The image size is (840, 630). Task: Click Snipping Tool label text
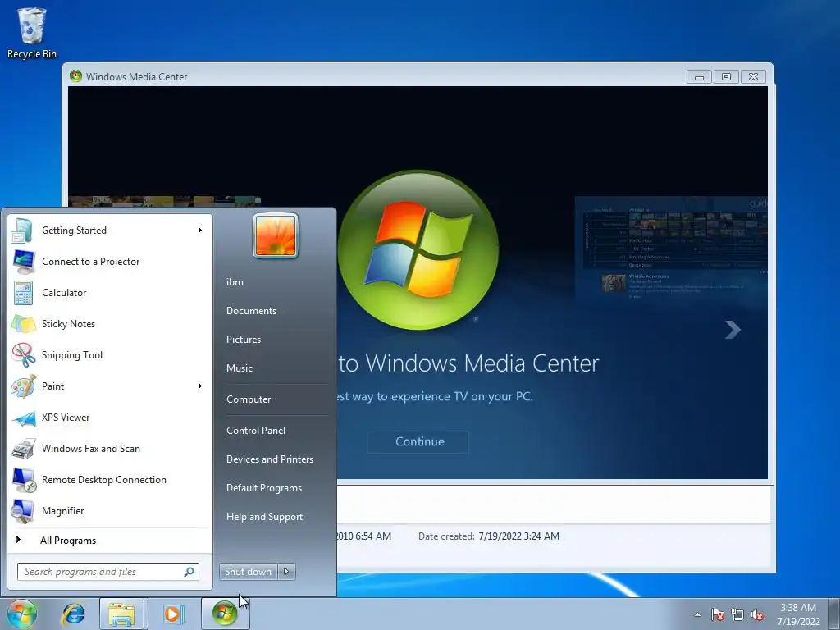[x=72, y=355]
